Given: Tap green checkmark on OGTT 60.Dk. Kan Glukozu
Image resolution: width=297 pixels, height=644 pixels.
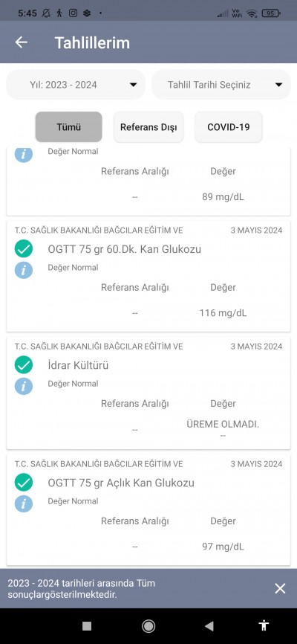Looking at the screenshot, I should point(24,249).
